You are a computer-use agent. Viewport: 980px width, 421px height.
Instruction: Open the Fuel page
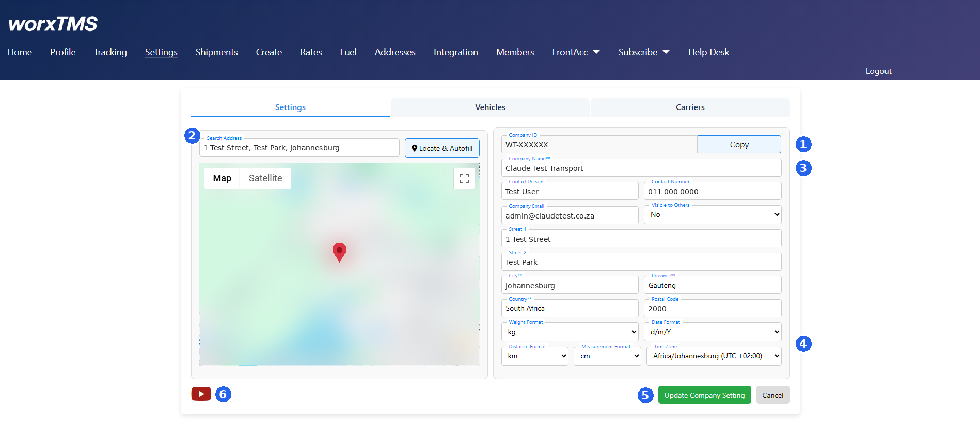(348, 52)
